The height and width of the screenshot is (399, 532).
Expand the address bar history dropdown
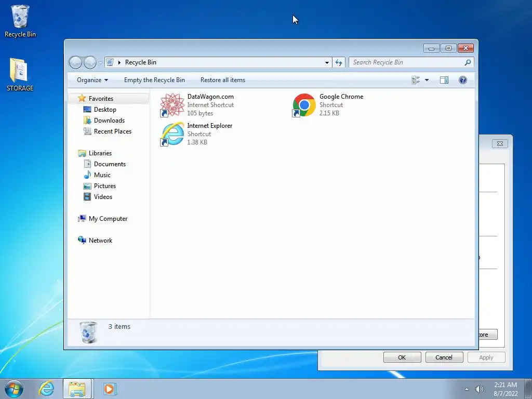coord(327,62)
